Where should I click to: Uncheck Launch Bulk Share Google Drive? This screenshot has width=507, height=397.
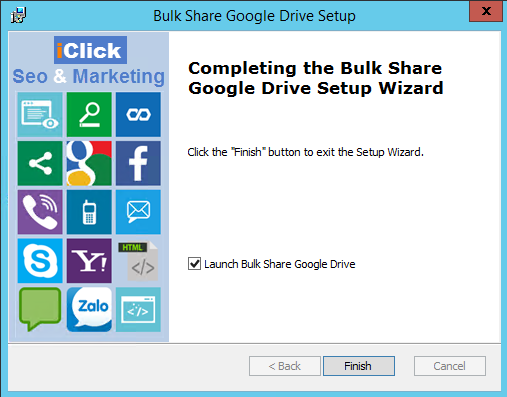(x=194, y=264)
